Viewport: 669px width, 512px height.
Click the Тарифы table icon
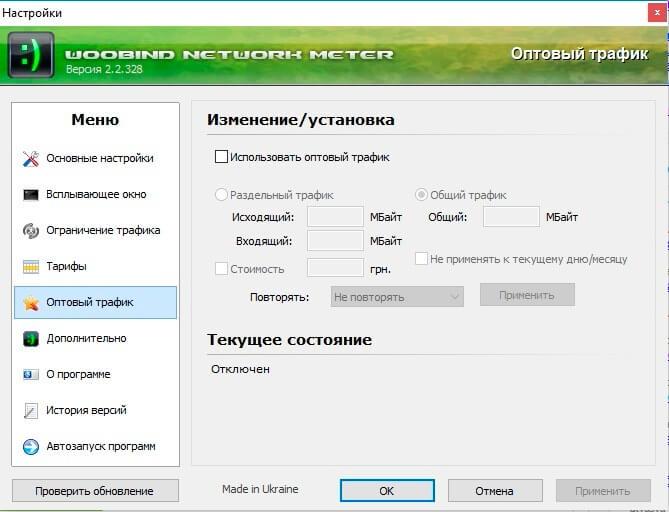tap(30, 267)
